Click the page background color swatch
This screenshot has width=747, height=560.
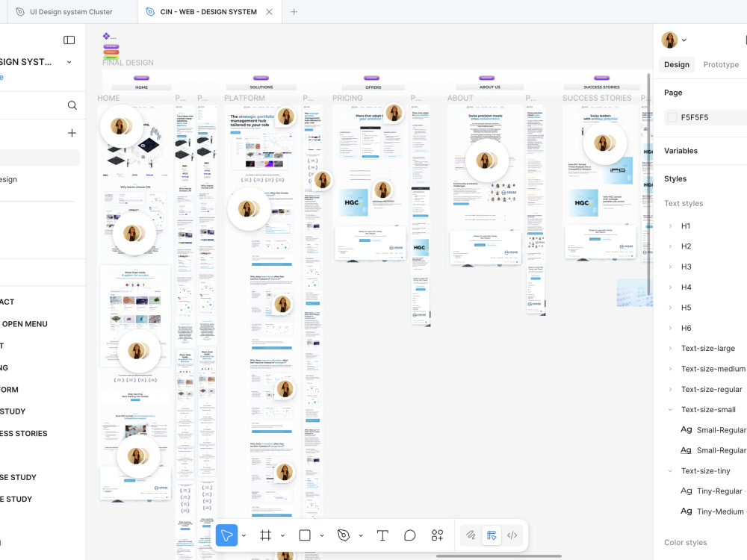click(x=672, y=117)
